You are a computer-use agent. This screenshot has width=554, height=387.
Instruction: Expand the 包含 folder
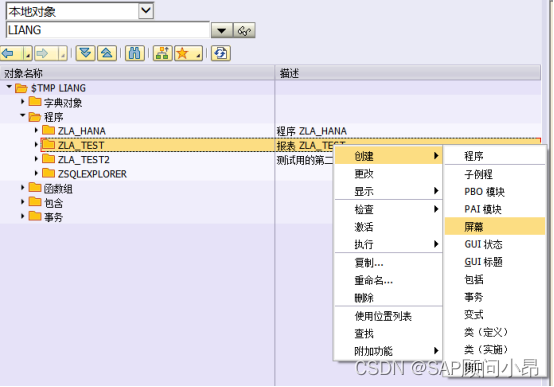point(23,202)
